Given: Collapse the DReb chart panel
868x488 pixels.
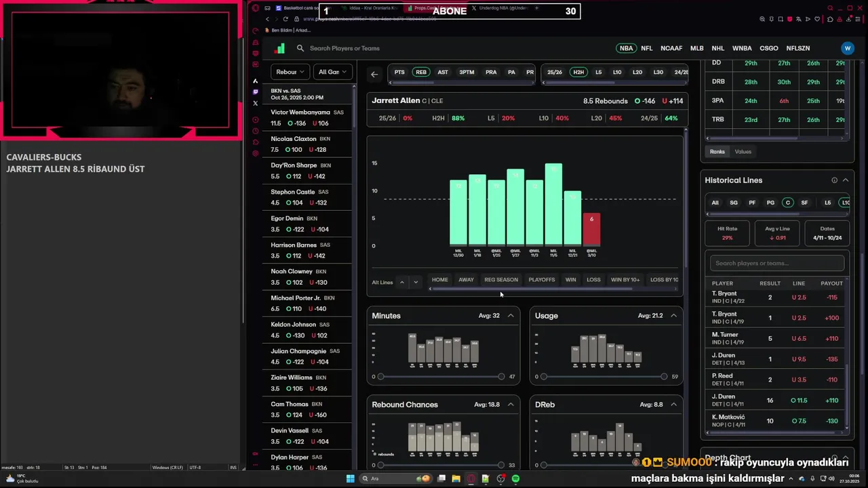Looking at the screenshot, I should (673, 405).
